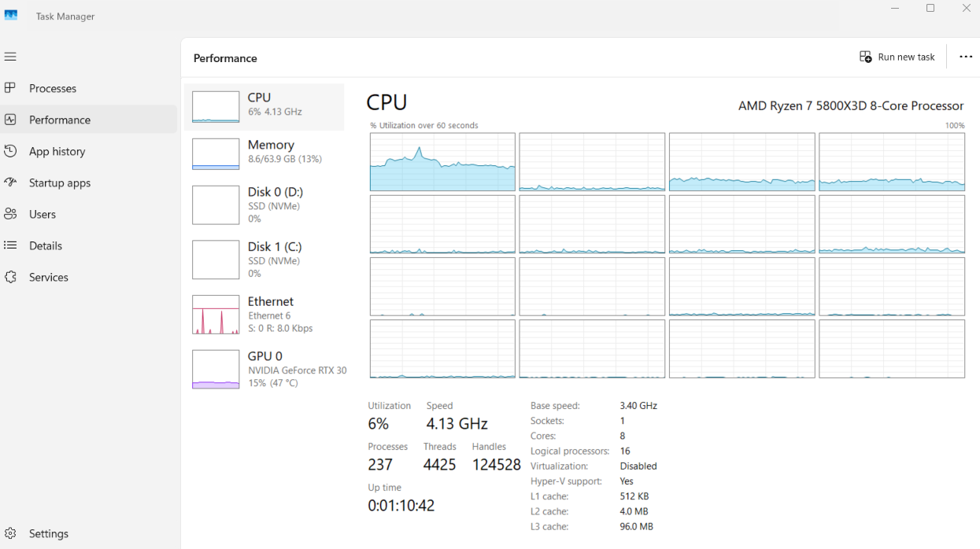
Task: Click the Ethernet 6 adapter text
Action: (x=269, y=315)
